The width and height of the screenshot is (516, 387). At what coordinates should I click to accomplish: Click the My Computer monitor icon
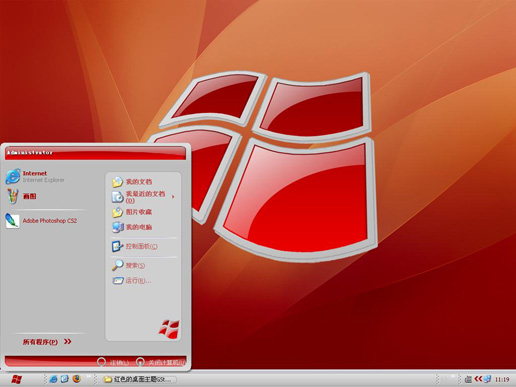pos(118,227)
